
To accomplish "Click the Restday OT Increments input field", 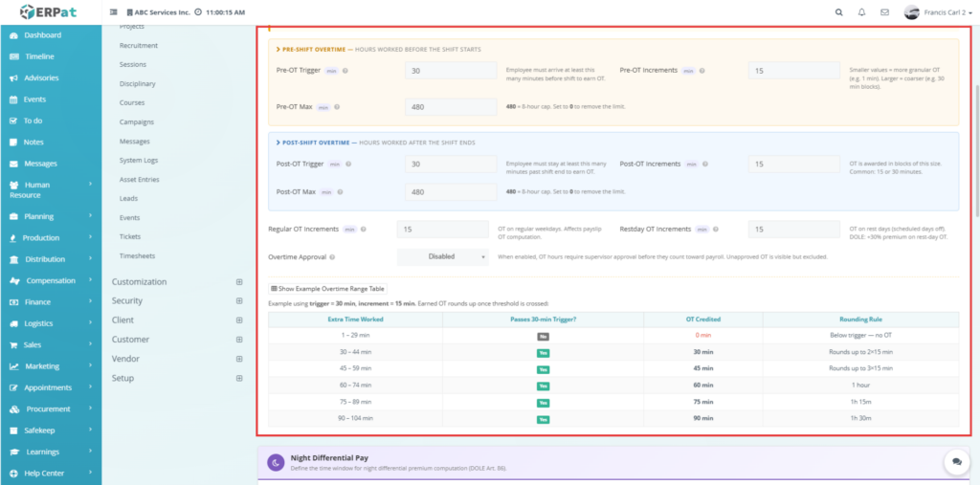I will (x=793, y=230).
